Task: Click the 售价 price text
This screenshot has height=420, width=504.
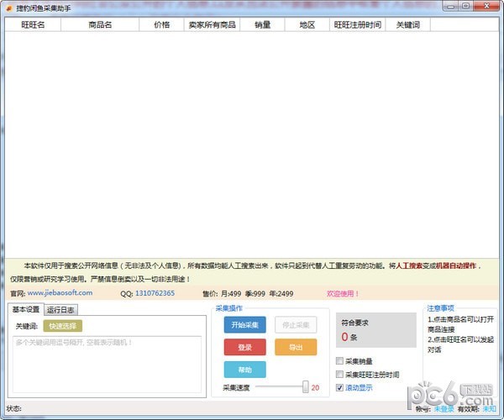Action: pos(248,293)
